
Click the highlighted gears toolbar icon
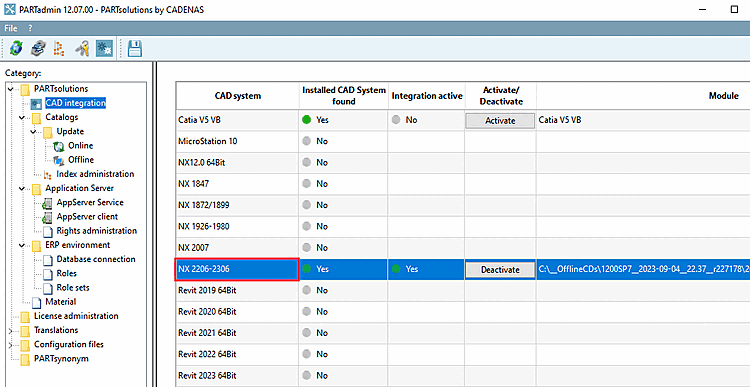(x=104, y=48)
